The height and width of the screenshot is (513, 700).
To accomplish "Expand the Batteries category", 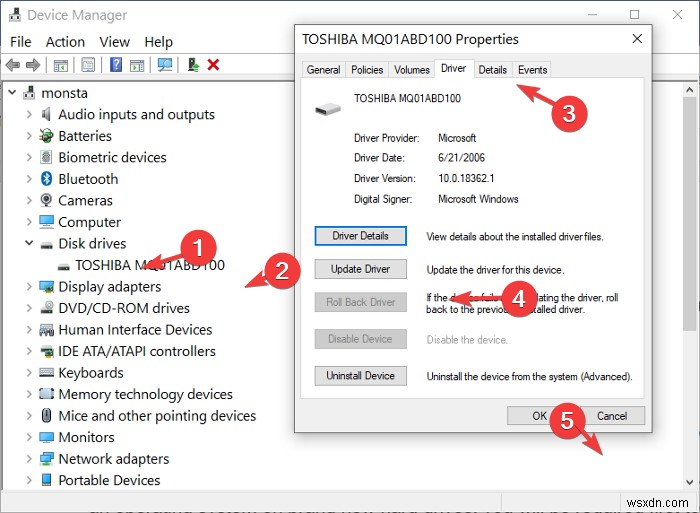I will point(29,136).
